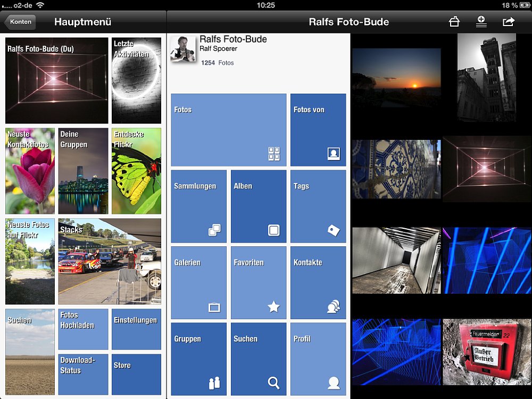The width and height of the screenshot is (532, 399).
Task: Open Einstellungen in the main menu
Action: (136, 329)
